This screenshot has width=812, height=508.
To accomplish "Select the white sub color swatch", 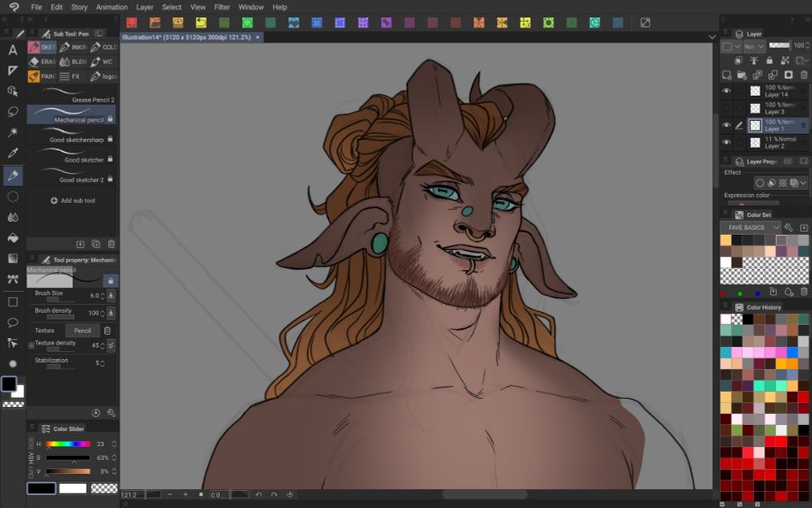I will click(72, 488).
